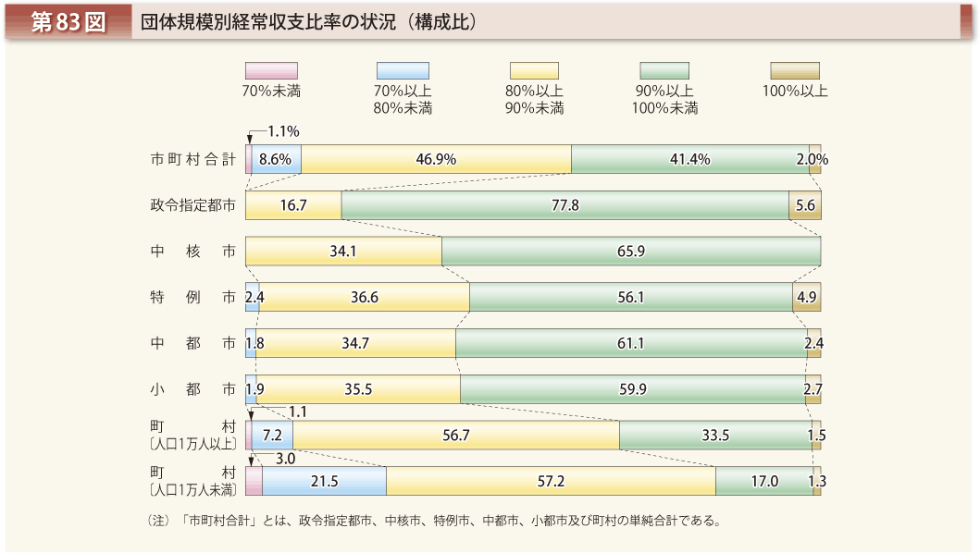Click the 100%以上 legend label
Viewport: 980px width, 553px height.
pyautogui.click(x=795, y=92)
